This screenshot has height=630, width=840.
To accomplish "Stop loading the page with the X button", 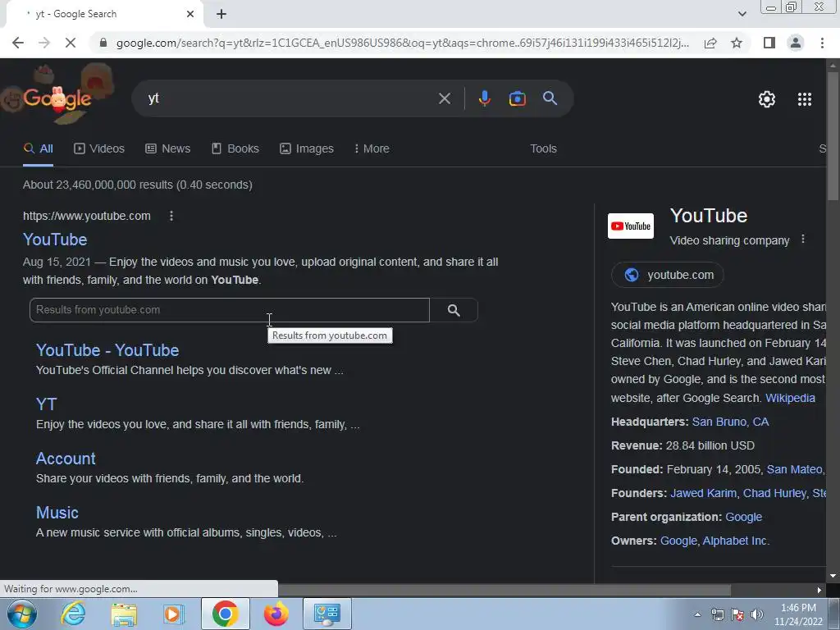I will (x=71, y=43).
